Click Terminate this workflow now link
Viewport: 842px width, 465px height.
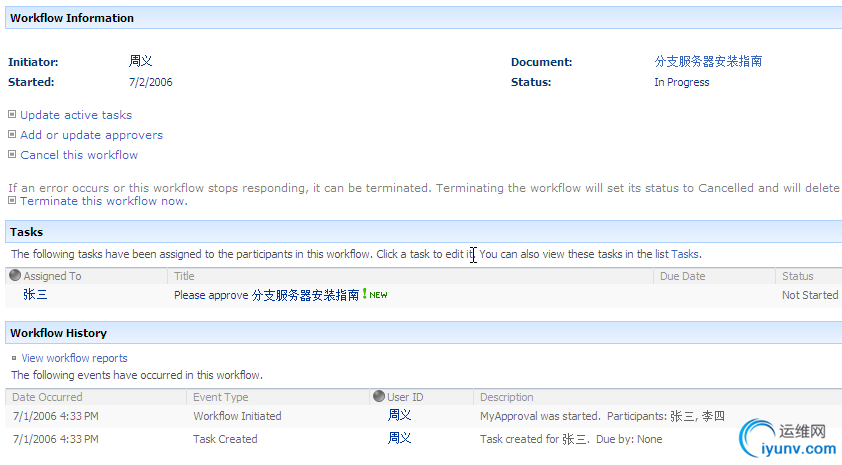tap(104, 201)
